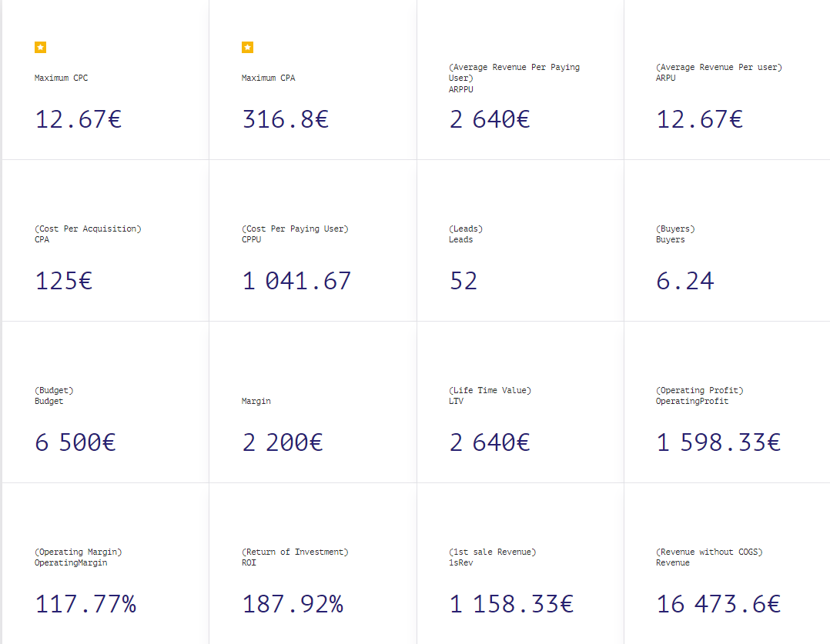Click the OperatingMargin value 117.77%
This screenshot has width=830, height=644.
tap(85, 604)
